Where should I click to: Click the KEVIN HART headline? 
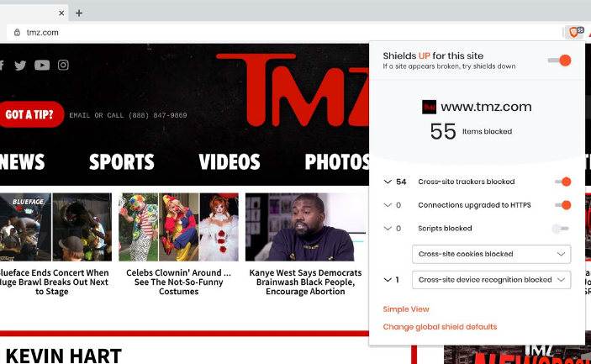(63, 356)
